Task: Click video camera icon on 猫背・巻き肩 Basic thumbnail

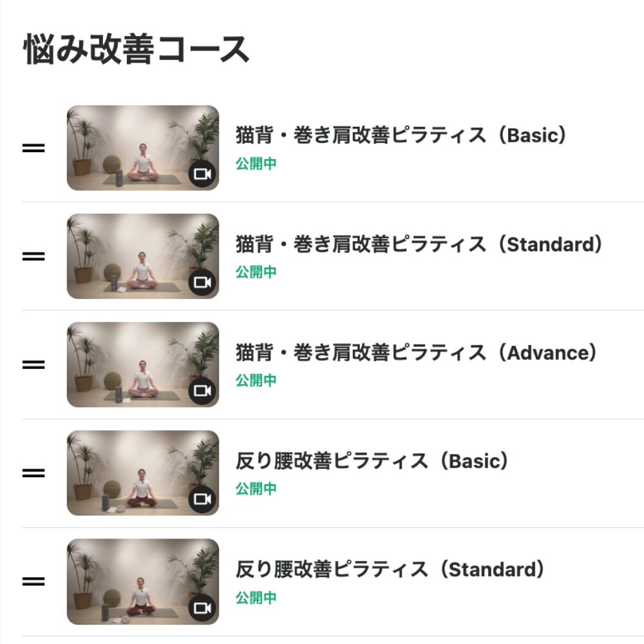Action: (202, 174)
